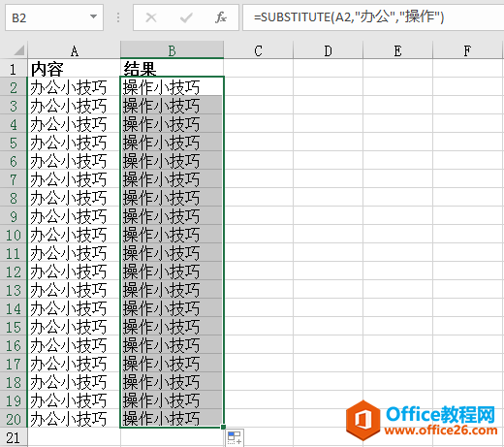Click inside the SUBSTITUTE formula bar
Viewport: 504px width, 447px height.
point(373,17)
